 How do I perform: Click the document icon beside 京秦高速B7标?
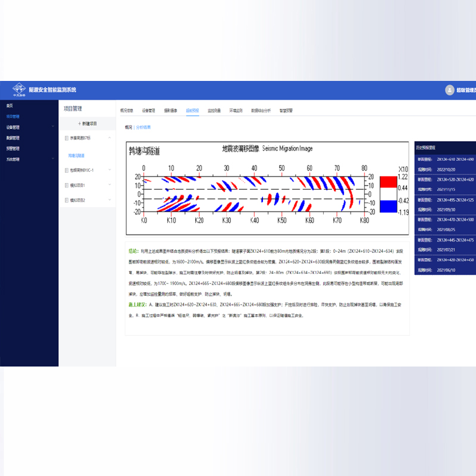(67, 138)
